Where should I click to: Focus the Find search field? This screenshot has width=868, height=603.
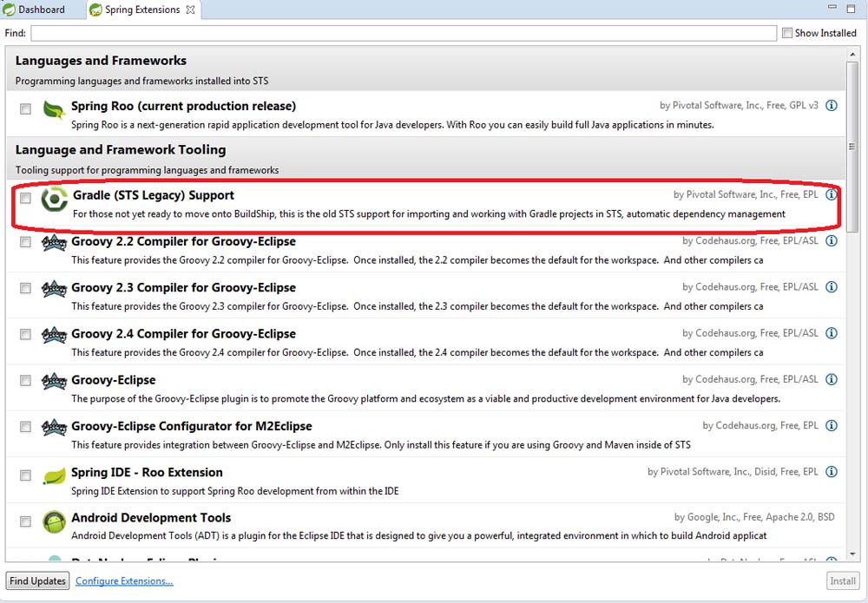[404, 33]
